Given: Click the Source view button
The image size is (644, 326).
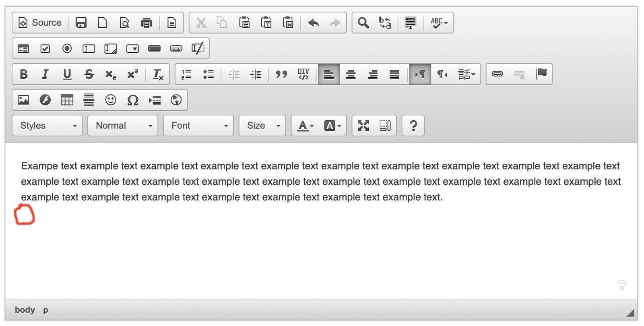Looking at the screenshot, I should [x=40, y=23].
